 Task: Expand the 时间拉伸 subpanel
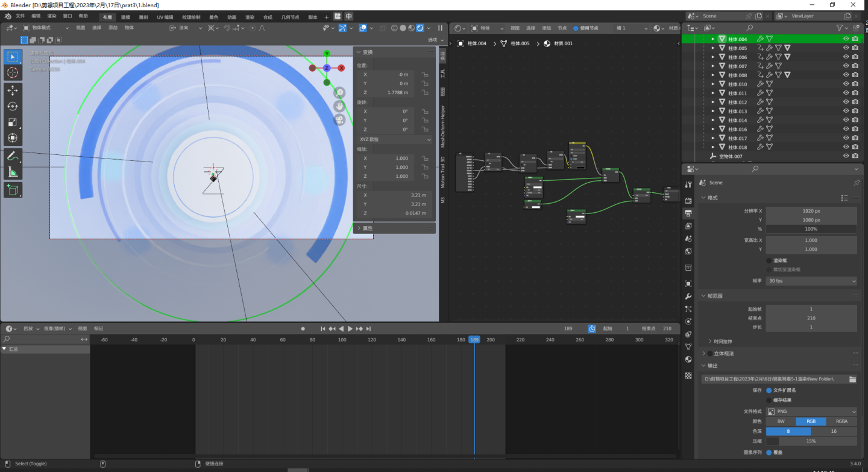710,341
